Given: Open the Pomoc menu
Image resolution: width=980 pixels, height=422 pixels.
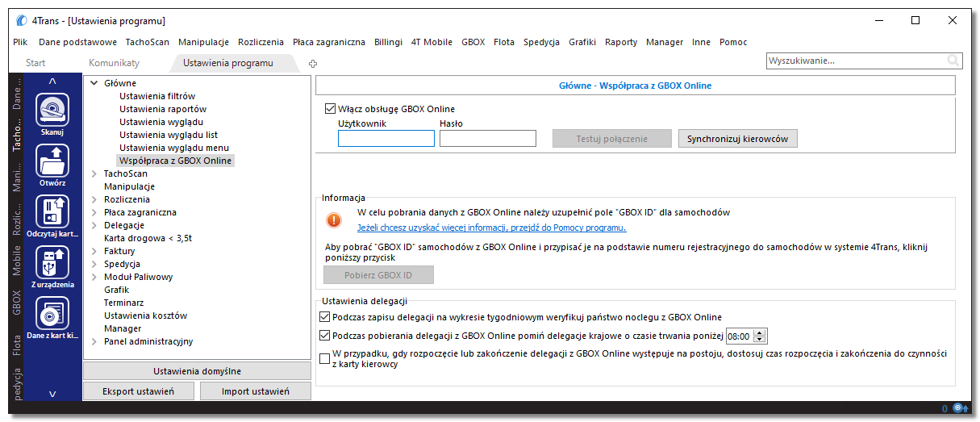Looking at the screenshot, I should pos(733,42).
